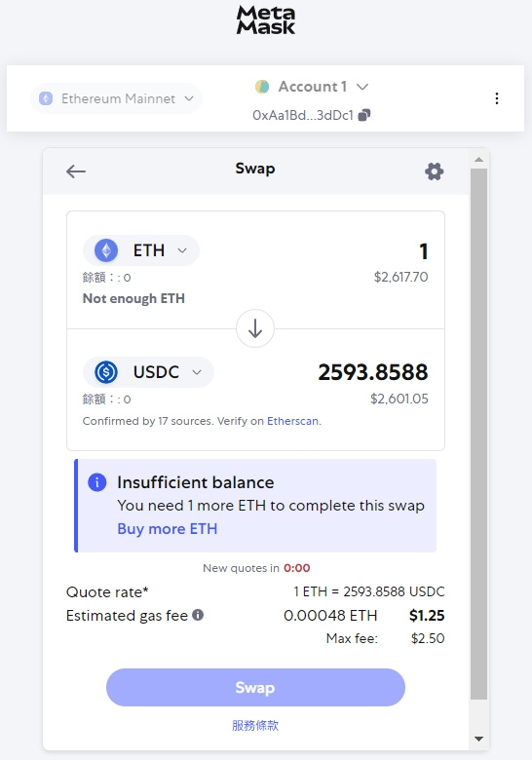Click the scrollbar down arrow
Viewport: 532px width, 760px height.
pos(478,739)
